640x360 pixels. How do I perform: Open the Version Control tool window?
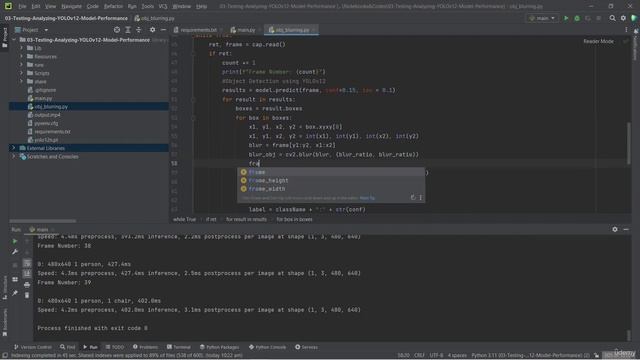point(33,347)
